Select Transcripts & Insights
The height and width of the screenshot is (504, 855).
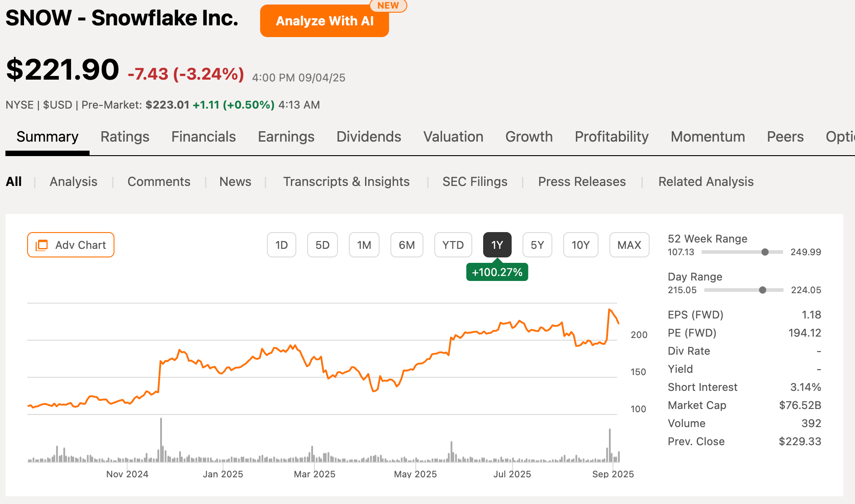[347, 181]
